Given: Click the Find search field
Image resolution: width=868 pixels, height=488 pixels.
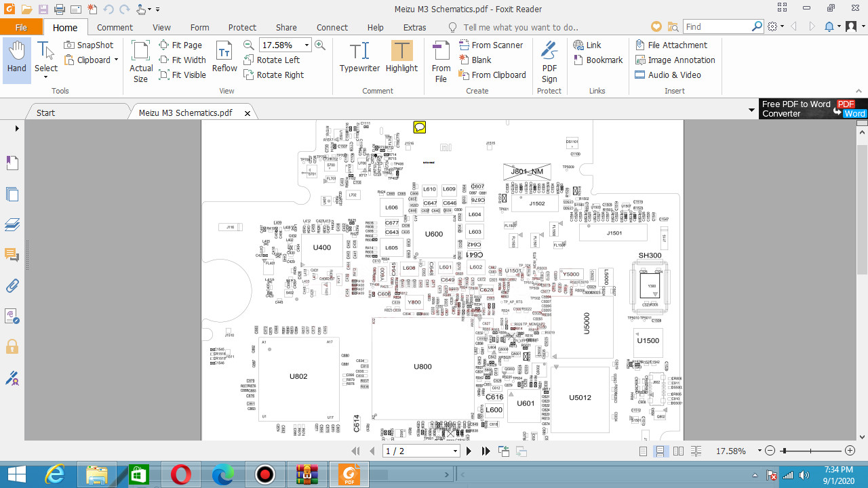Looking at the screenshot, I should 717,26.
